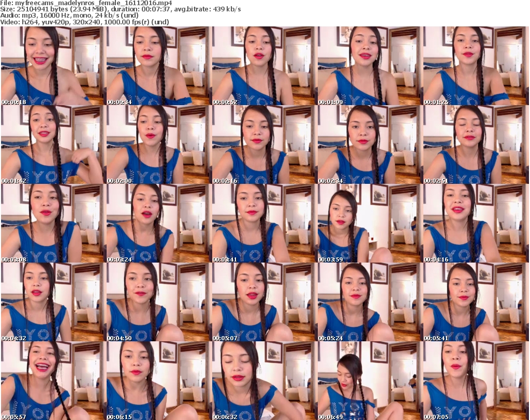Screen dimensions: 530x420
Task: Open the frame stamped 00:03:59
Action: (370, 223)
